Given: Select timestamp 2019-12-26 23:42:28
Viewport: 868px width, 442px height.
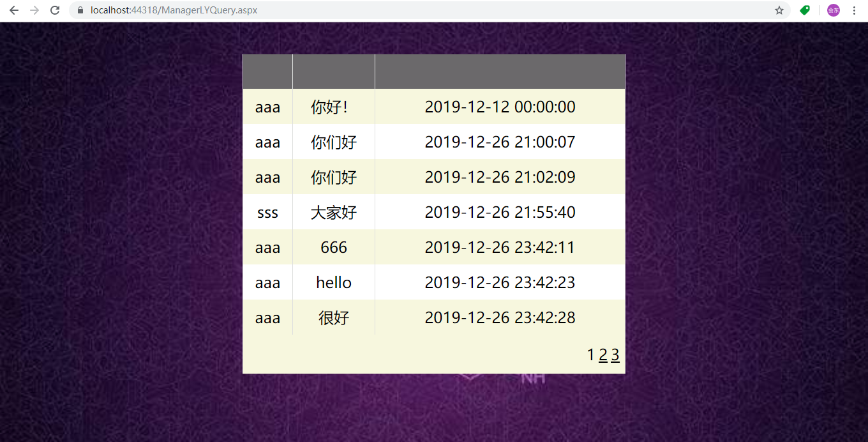Looking at the screenshot, I should [x=500, y=317].
